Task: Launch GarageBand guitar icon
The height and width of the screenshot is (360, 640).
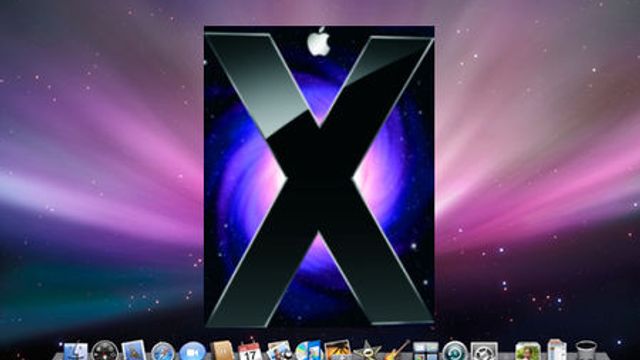Action: pyautogui.click(x=397, y=351)
